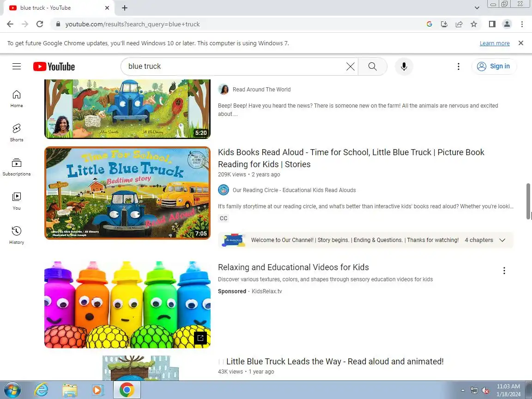Toggle Chrome side panel icon
This screenshot has height=399, width=532.
coord(492,24)
